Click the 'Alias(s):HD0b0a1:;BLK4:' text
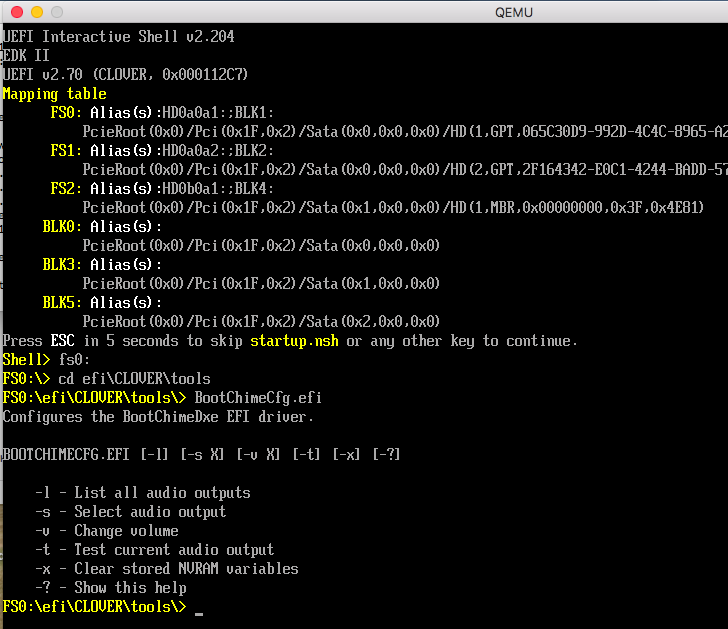This screenshot has width=728, height=629. 182,189
